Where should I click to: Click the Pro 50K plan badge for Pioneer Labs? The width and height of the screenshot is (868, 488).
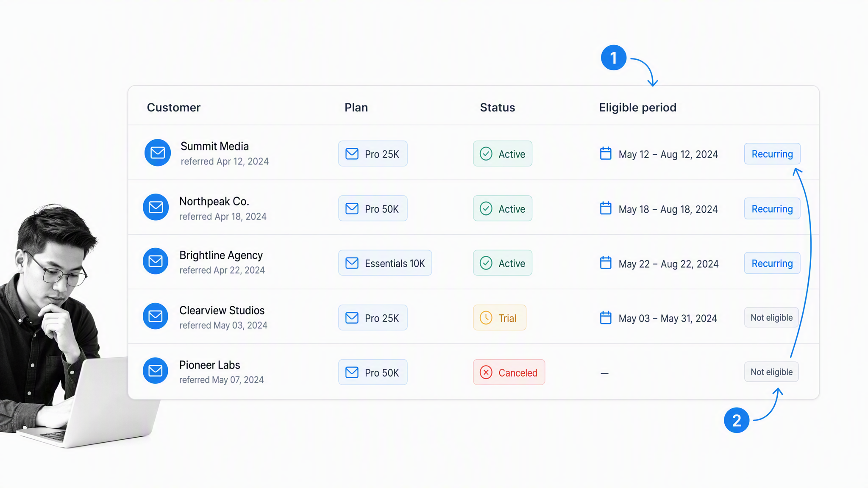point(373,372)
